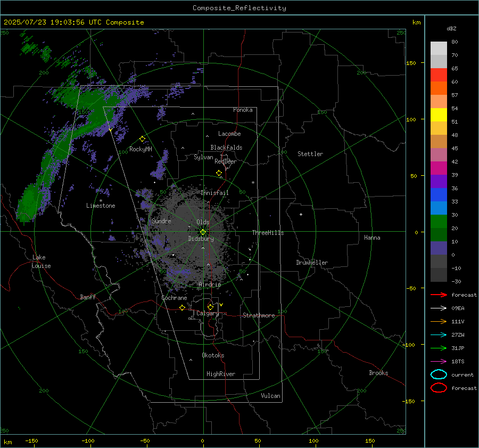Click the magenta 42 dBZ color swatch
This screenshot has width=479, height=448.
click(x=439, y=168)
